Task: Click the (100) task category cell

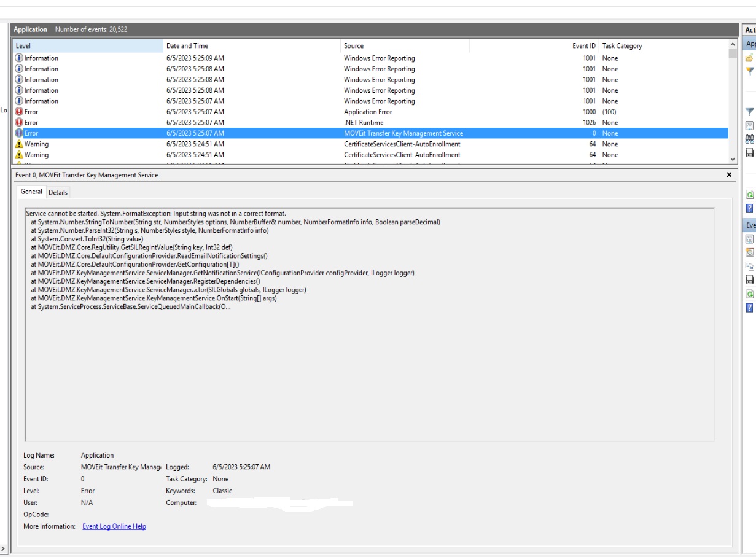Action: [610, 112]
